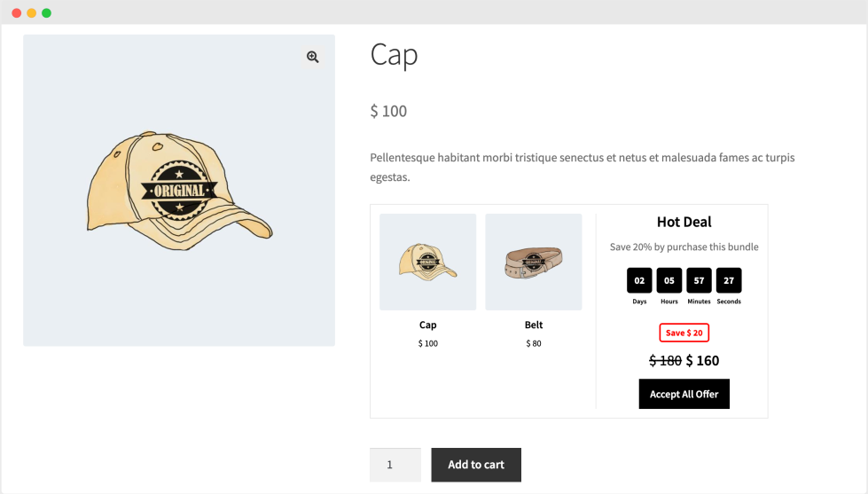The image size is (868, 494).
Task: Open the main Cap product image
Action: (x=178, y=190)
